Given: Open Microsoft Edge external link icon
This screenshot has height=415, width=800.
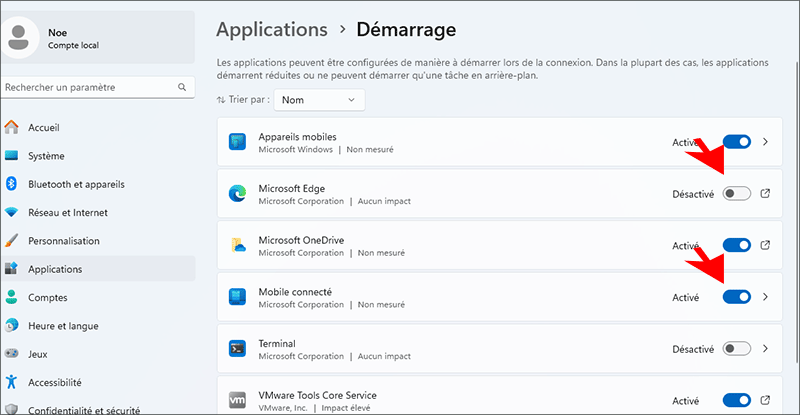Looking at the screenshot, I should click(x=765, y=194).
